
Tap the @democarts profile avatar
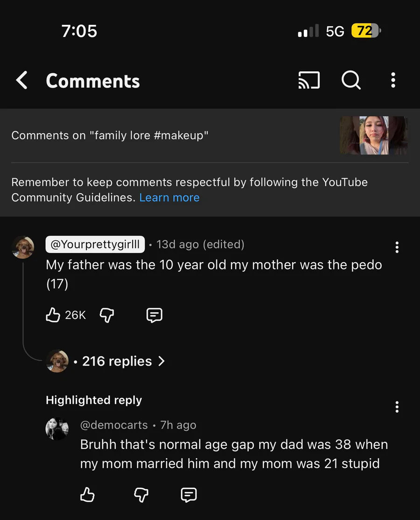(57, 429)
